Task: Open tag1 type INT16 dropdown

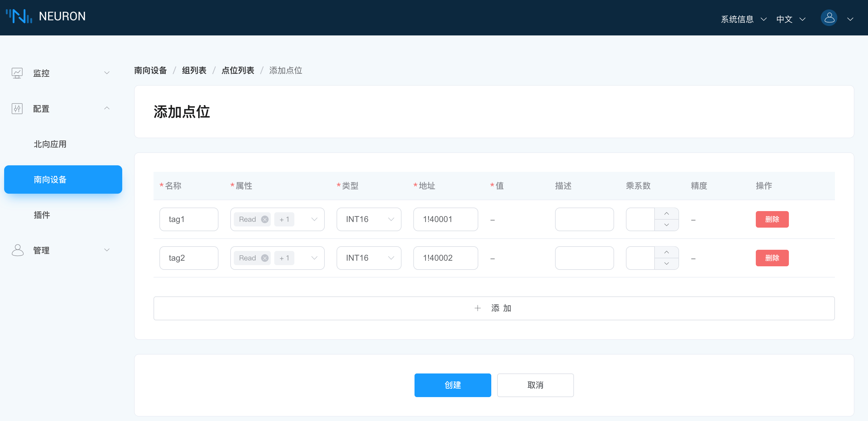Action: 369,219
